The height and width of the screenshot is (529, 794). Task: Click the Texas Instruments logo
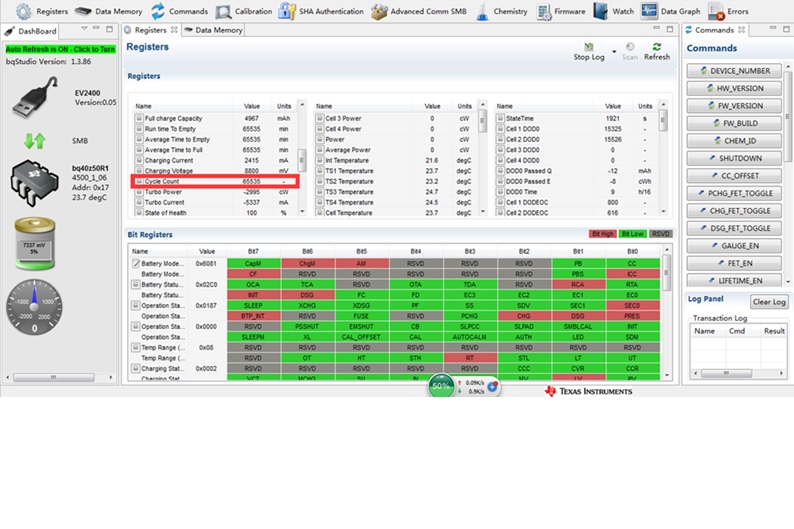pos(588,391)
